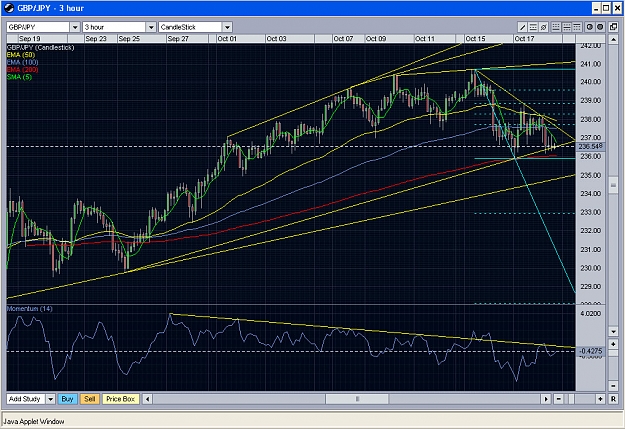
Task: Click the Add Study button label
Action: 26,399
